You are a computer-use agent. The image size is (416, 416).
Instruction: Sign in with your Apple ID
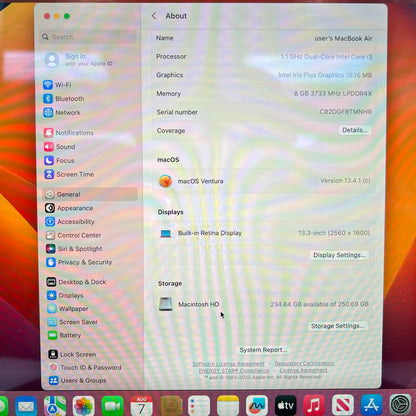79,60
